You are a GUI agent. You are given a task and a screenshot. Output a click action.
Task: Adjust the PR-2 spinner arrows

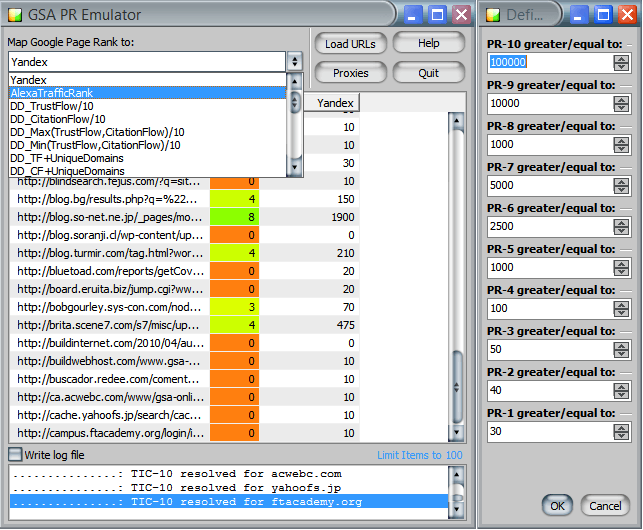point(621,391)
